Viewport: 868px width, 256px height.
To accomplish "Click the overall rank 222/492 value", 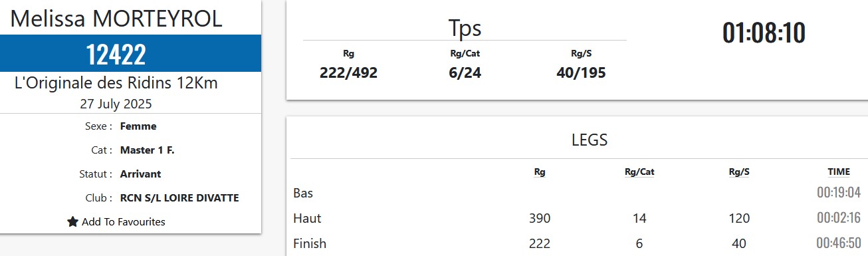I will 348,73.
